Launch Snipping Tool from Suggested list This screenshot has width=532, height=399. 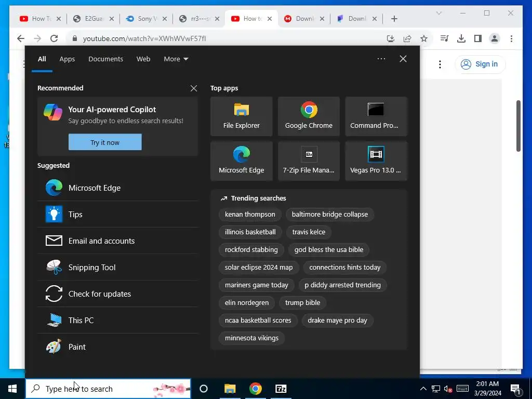click(118, 267)
